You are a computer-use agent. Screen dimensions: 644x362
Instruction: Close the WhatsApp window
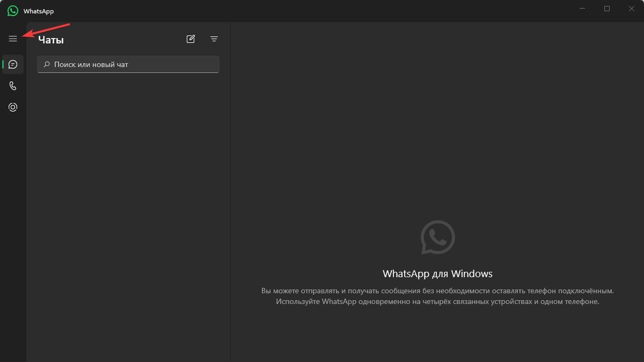point(631,9)
